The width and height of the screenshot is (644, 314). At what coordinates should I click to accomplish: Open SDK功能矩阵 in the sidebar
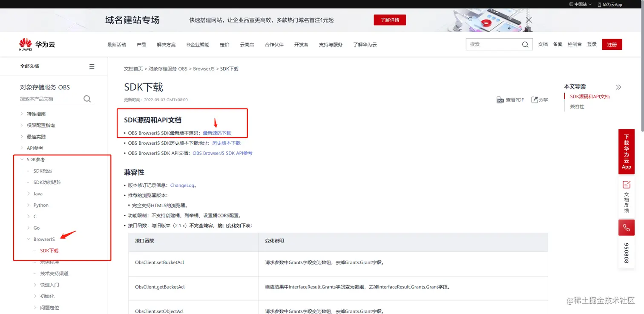click(47, 183)
